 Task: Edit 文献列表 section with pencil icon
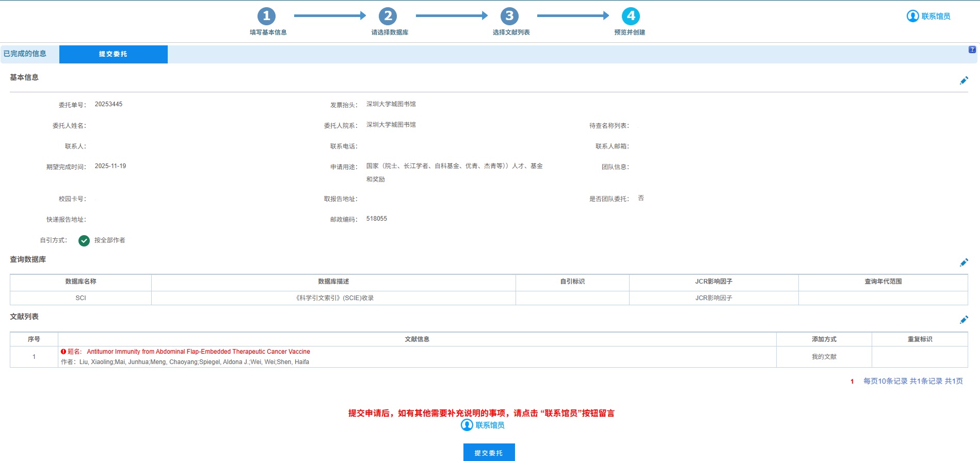tap(963, 320)
